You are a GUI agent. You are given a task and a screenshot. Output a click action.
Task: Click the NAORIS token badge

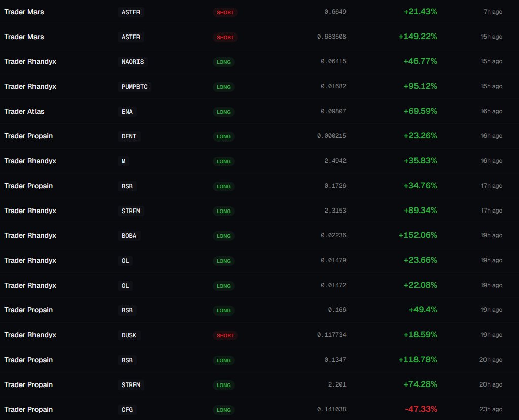[x=132, y=61]
